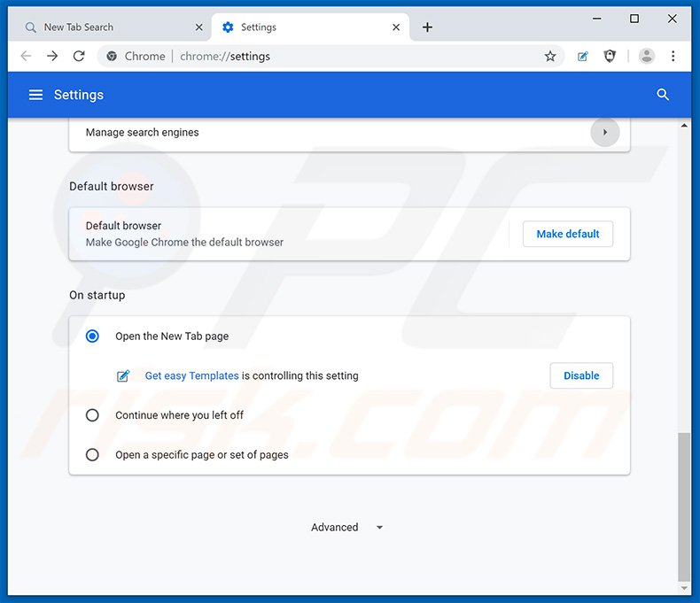The image size is (700, 603).
Task: Click the Default browser section heading
Action: click(x=111, y=186)
